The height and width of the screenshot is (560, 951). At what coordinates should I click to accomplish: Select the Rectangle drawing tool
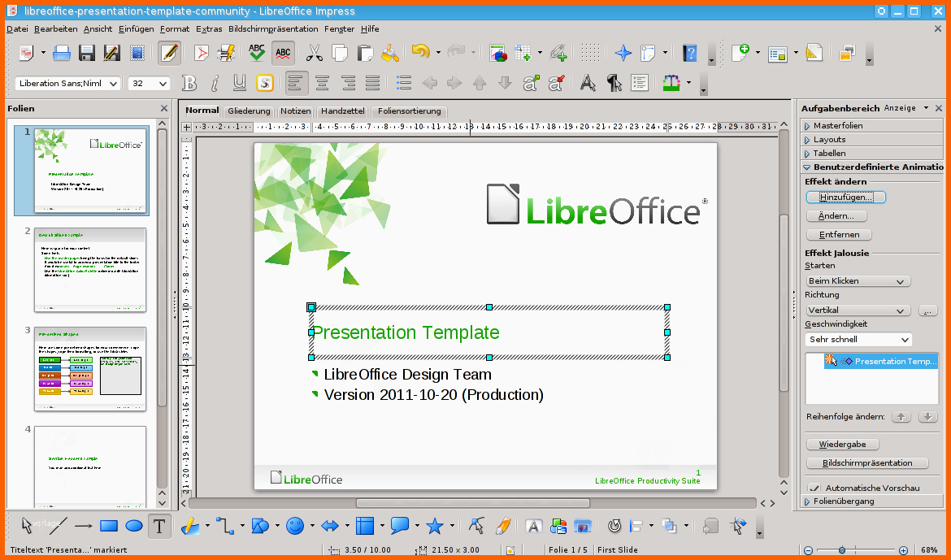click(109, 526)
